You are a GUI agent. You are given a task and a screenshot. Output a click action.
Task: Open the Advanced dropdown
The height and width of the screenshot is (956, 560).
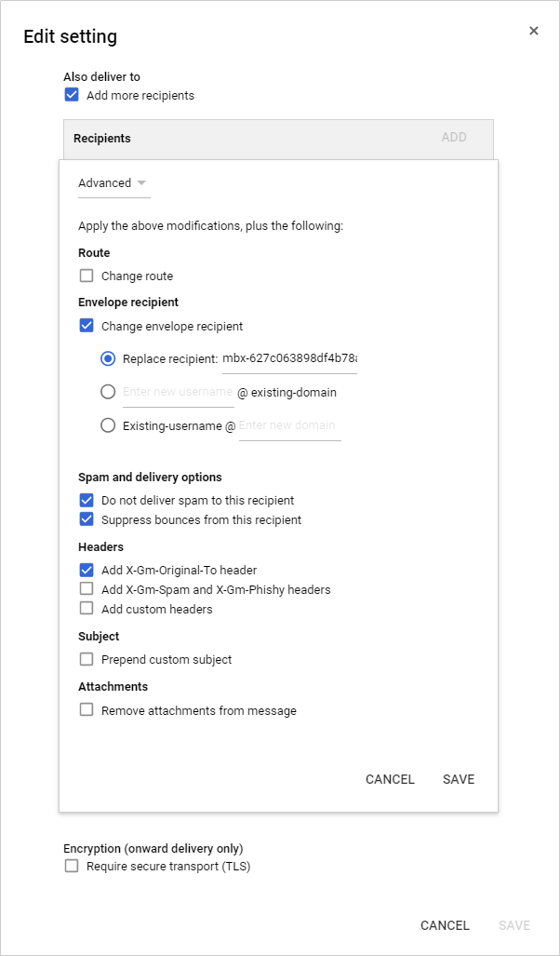coord(113,183)
